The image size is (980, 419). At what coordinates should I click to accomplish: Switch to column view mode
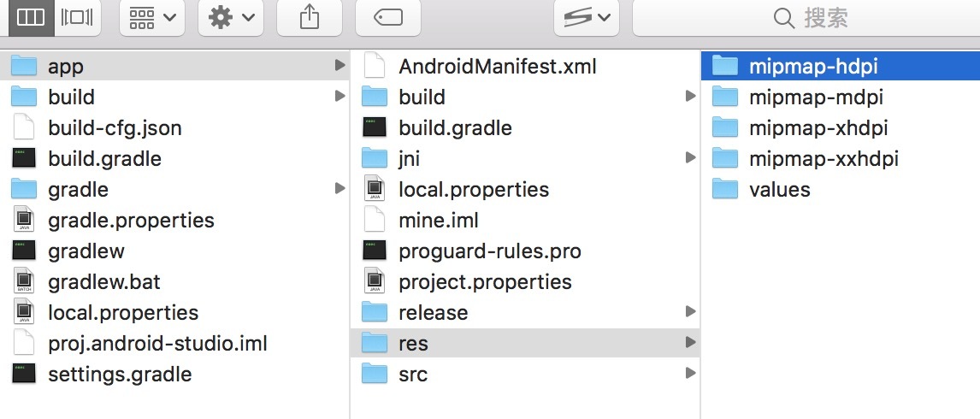tap(30, 17)
